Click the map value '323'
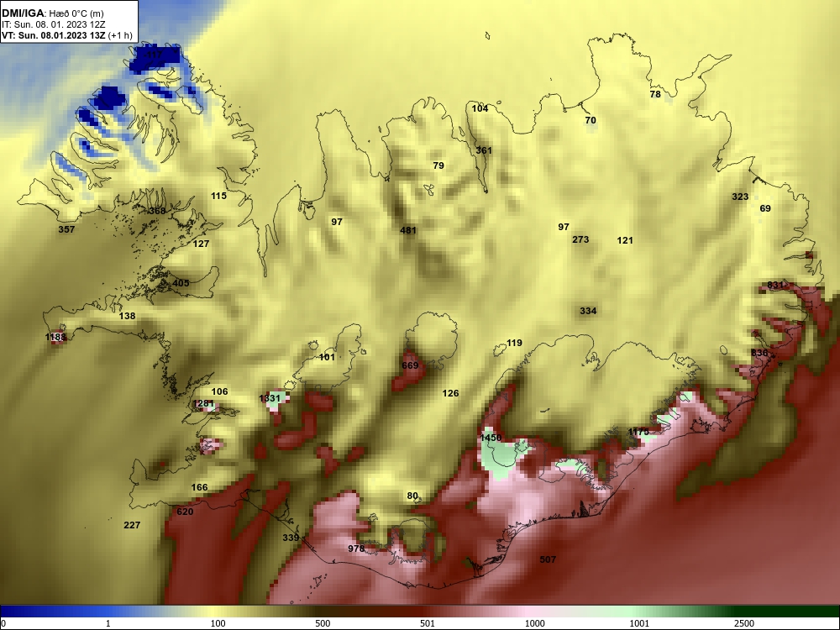840x630 pixels. [740, 197]
